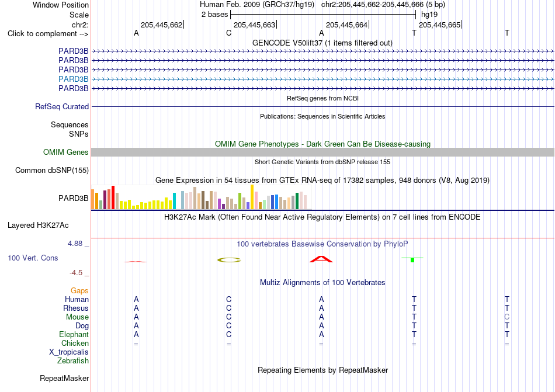The height and width of the screenshot is (392, 555).
Task: Click the Human species label
Action: [77, 299]
